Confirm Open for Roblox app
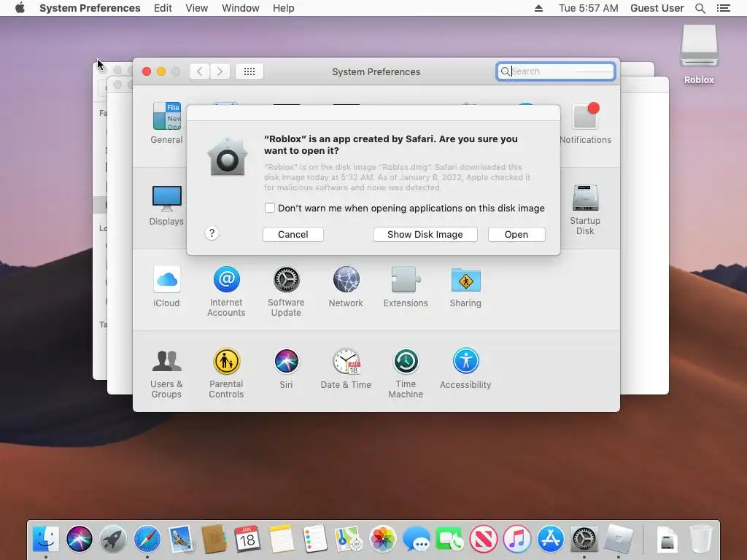 [x=516, y=234]
